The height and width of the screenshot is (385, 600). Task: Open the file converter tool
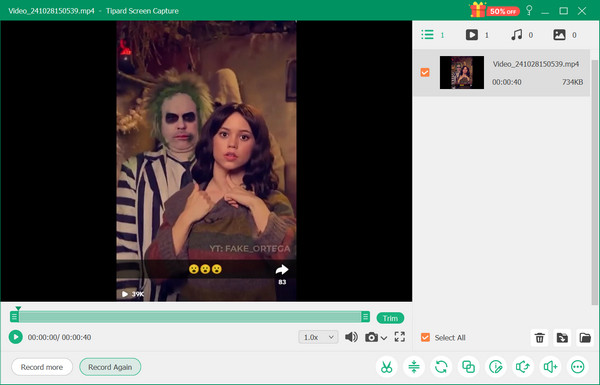click(441, 367)
